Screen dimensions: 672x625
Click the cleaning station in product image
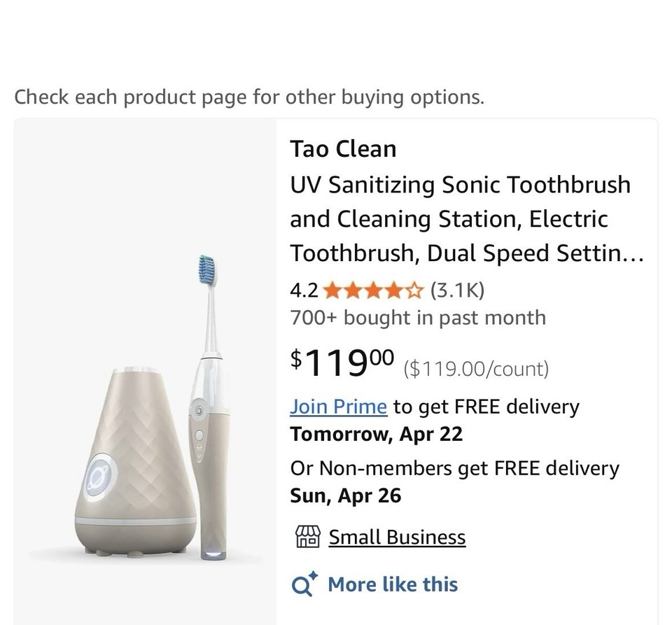(135, 462)
